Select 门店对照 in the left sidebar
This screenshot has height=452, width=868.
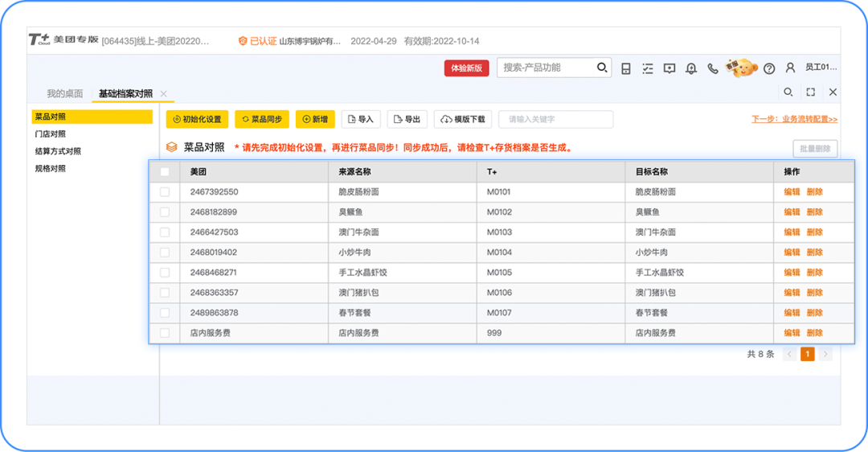click(x=51, y=134)
